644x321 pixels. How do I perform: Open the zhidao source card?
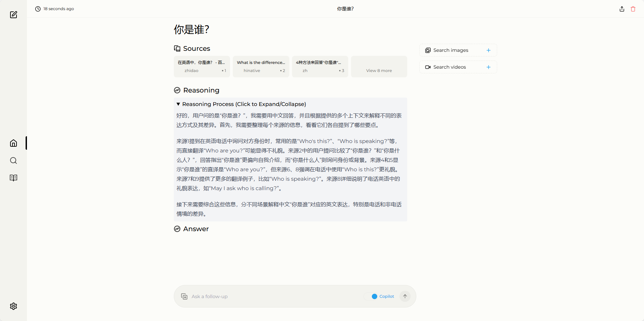pyautogui.click(x=202, y=67)
